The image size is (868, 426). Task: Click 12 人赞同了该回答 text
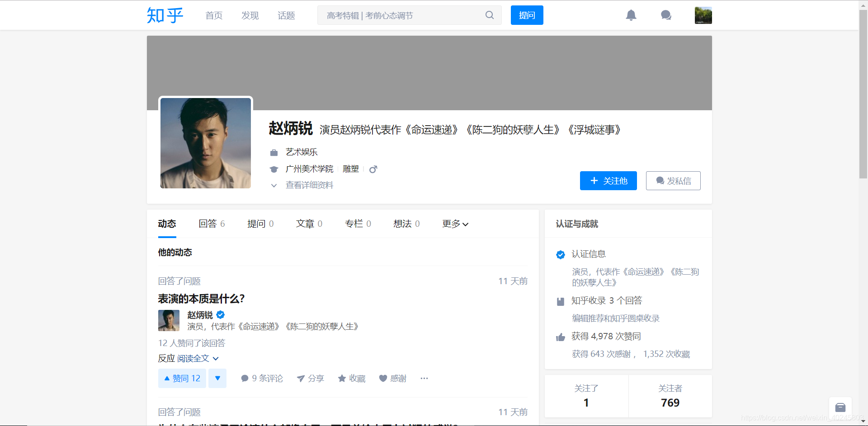pyautogui.click(x=192, y=343)
